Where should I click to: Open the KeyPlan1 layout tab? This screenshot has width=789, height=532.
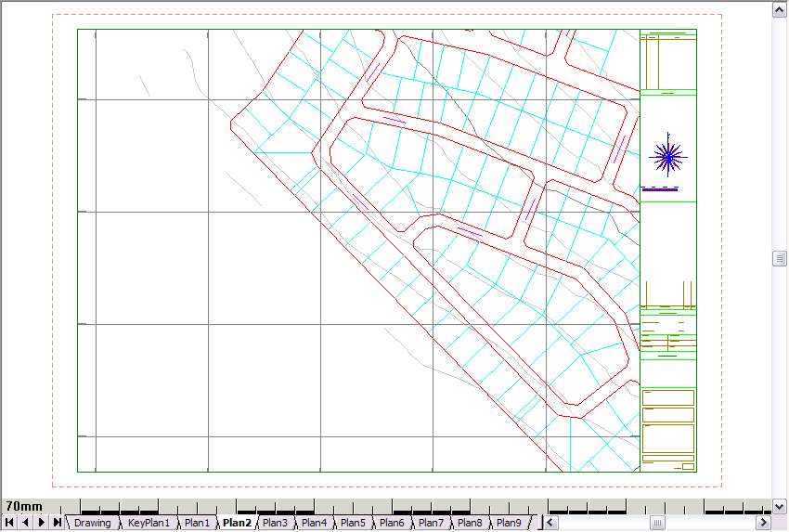tap(149, 523)
